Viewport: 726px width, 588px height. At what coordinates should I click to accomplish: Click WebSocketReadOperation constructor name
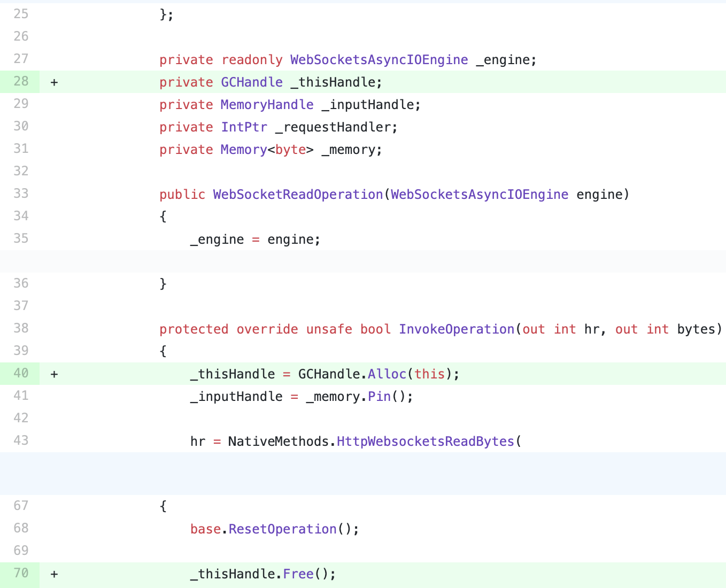298,195
